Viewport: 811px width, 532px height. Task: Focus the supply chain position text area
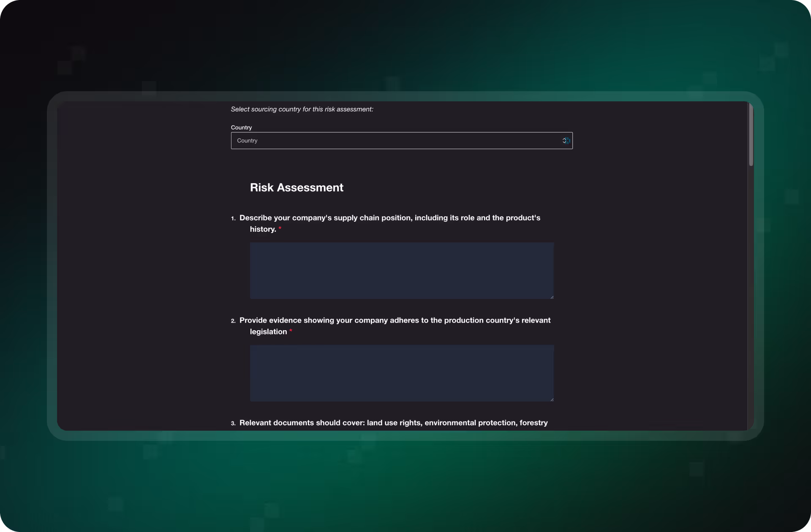coord(401,270)
